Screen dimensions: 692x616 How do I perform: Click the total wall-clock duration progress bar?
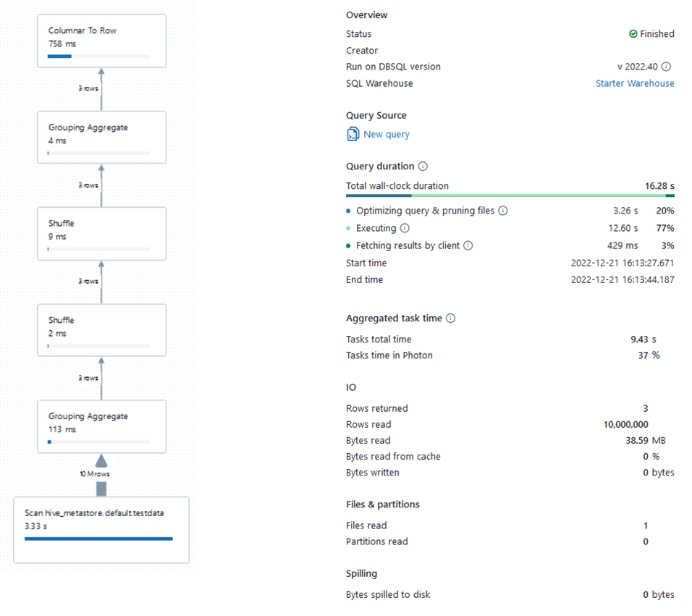[510, 195]
